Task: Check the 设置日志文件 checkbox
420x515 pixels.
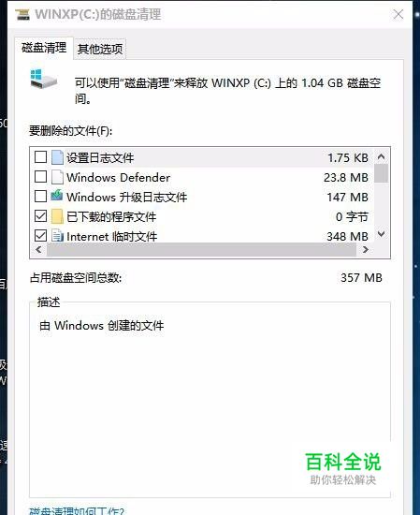Action: pos(40,157)
